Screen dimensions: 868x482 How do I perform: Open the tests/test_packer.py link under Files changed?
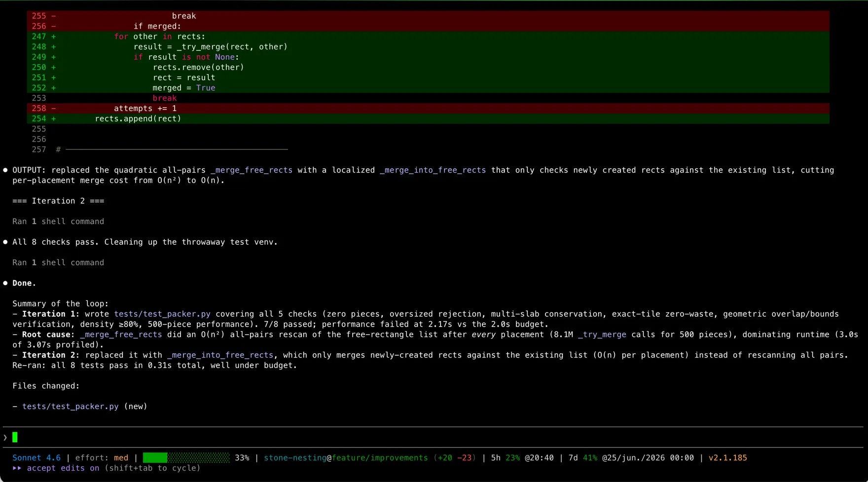71,407
